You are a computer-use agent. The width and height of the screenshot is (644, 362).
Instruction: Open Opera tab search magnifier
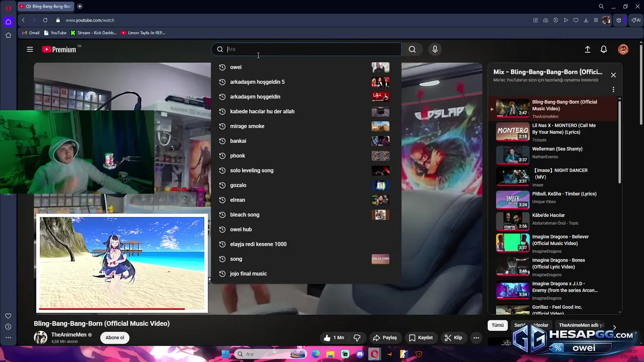click(x=601, y=7)
